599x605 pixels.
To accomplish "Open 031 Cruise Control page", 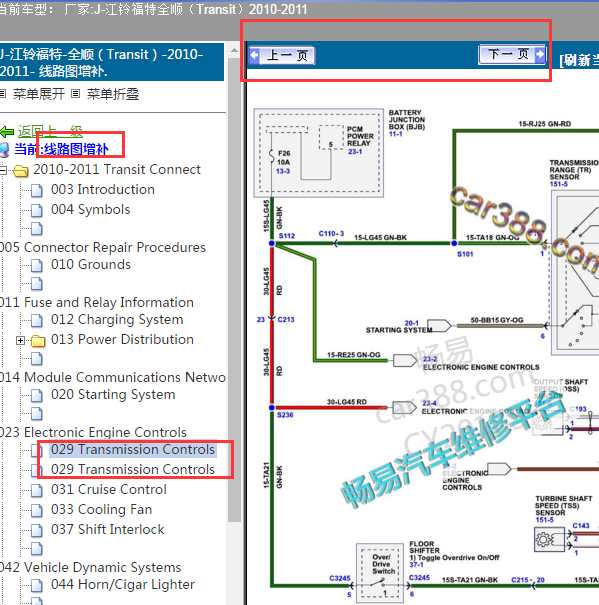I will (109, 490).
